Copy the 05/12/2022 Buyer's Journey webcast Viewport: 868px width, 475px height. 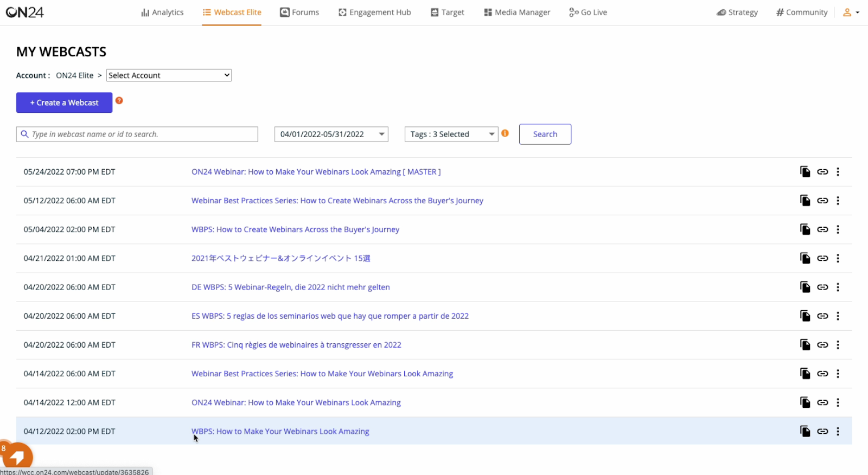(805, 201)
